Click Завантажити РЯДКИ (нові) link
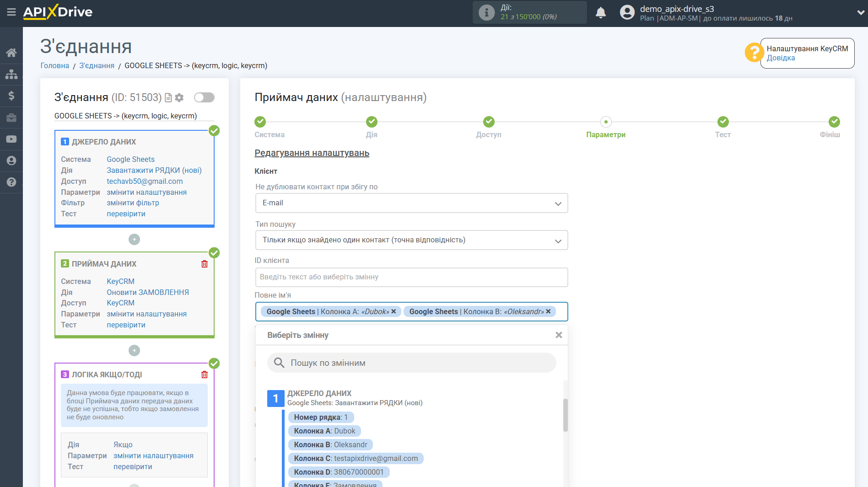The width and height of the screenshot is (868, 487). (x=154, y=170)
